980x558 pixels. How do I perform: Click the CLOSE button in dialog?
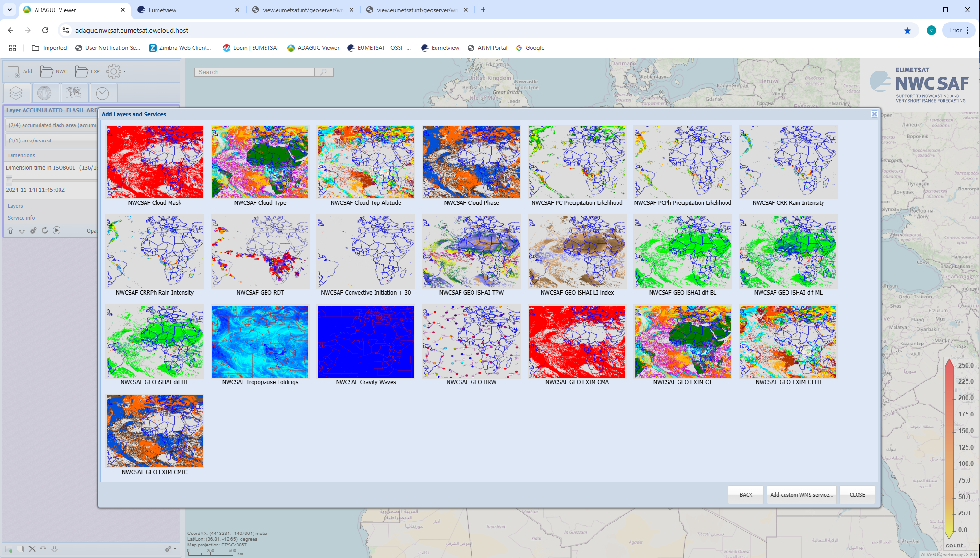pyautogui.click(x=857, y=495)
